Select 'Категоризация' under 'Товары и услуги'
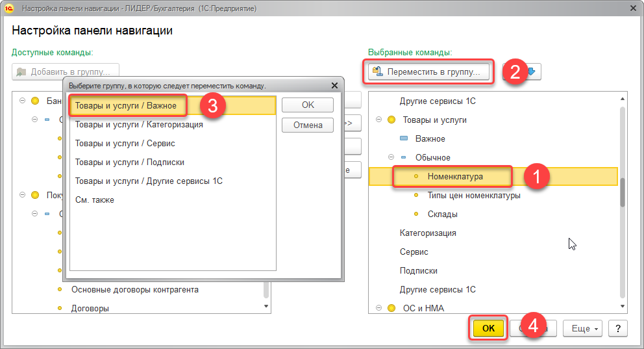This screenshot has height=349, width=644. (x=428, y=233)
